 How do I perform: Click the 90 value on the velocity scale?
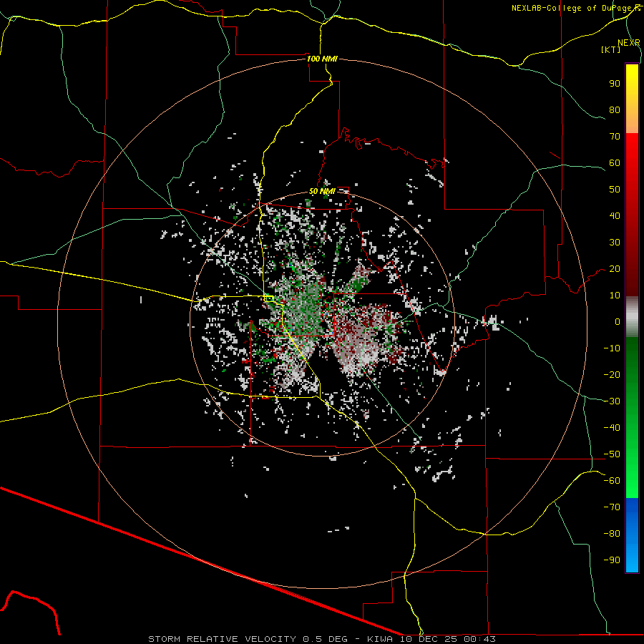coord(615,84)
